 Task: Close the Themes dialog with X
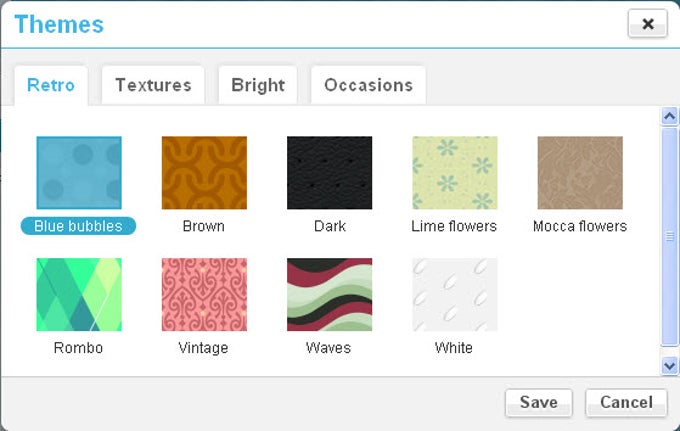coord(647,23)
